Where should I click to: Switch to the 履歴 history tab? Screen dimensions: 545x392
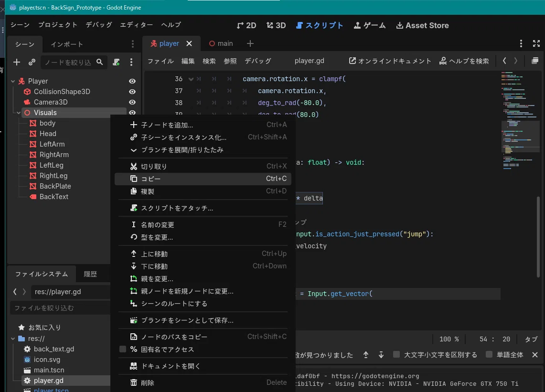point(90,274)
